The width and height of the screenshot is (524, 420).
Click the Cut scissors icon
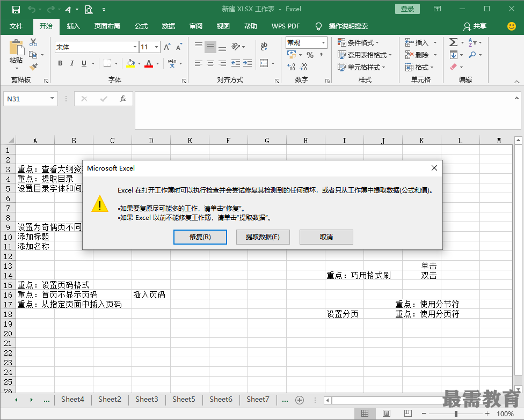pyautogui.click(x=33, y=42)
